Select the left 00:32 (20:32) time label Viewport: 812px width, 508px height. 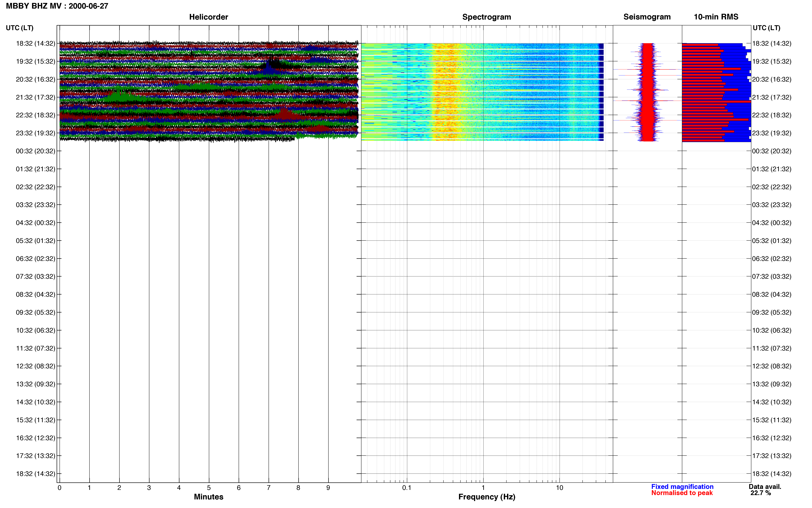click(x=36, y=151)
